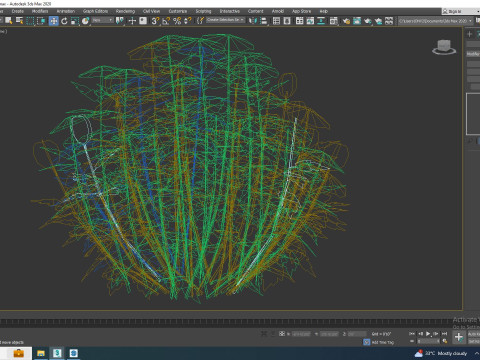Click the Set Keys plus button
480x360 pixels.
click(459, 337)
